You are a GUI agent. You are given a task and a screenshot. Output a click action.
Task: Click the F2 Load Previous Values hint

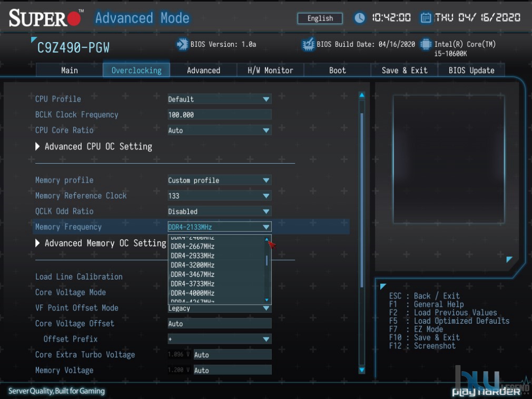point(443,313)
